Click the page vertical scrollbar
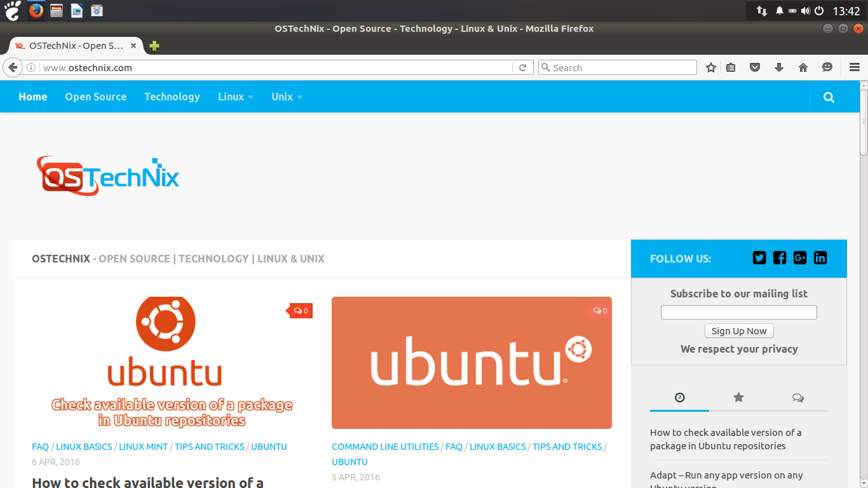 pyautogui.click(x=864, y=121)
